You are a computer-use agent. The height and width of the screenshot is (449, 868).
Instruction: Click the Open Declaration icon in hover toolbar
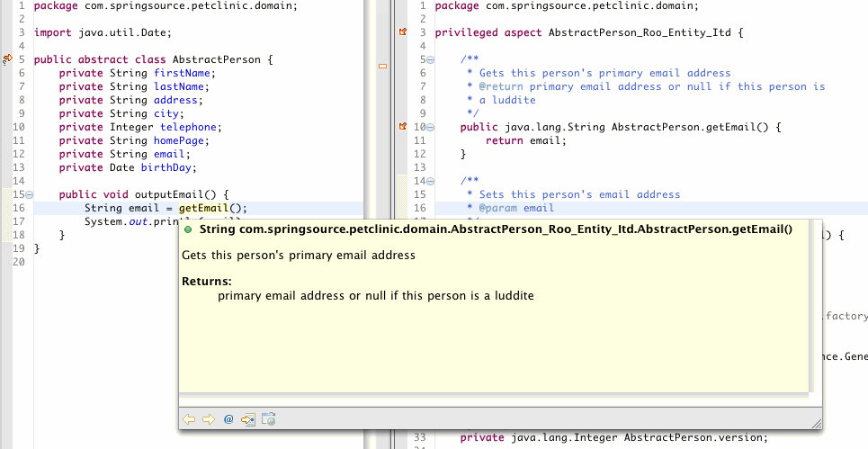coord(248,419)
